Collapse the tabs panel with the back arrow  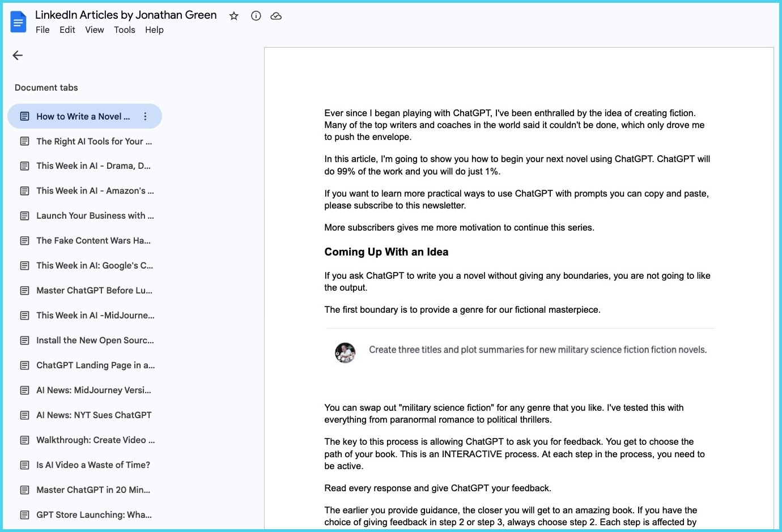17,55
